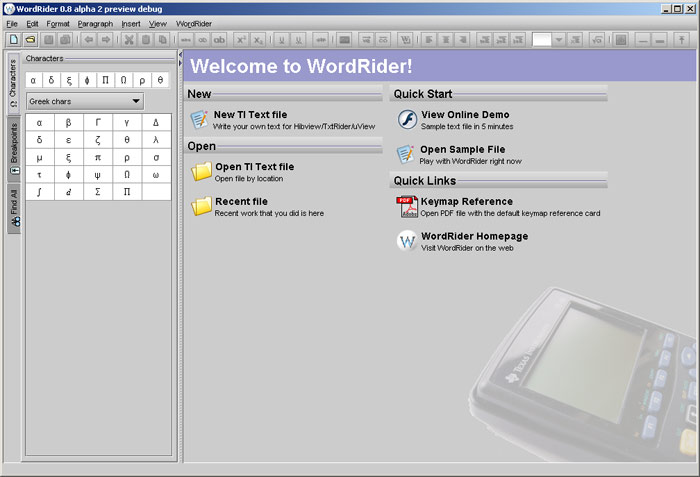Viewport: 700px width, 477px height.
Task: Insert σ from the Greek chars grid
Action: pyautogui.click(x=156, y=157)
